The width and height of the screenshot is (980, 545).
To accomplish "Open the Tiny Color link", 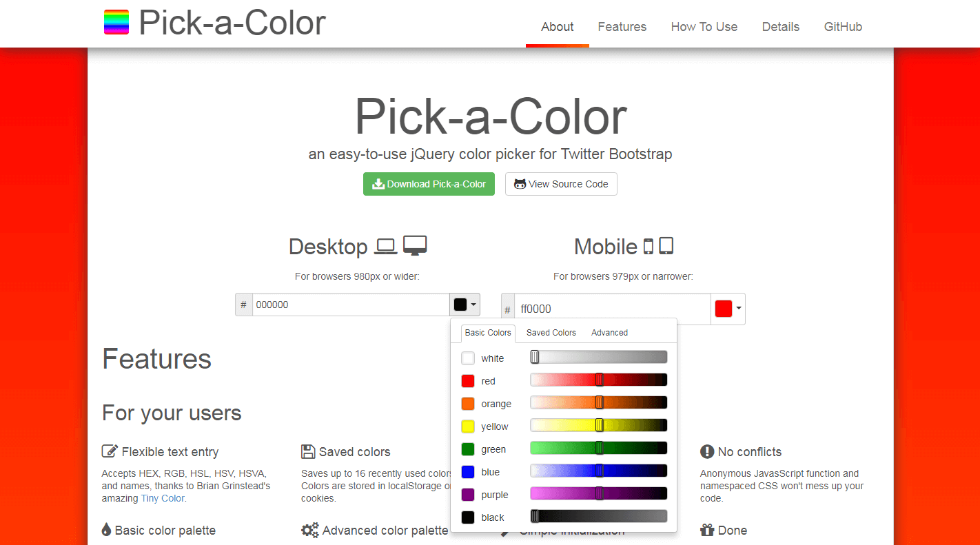I will click(x=163, y=498).
